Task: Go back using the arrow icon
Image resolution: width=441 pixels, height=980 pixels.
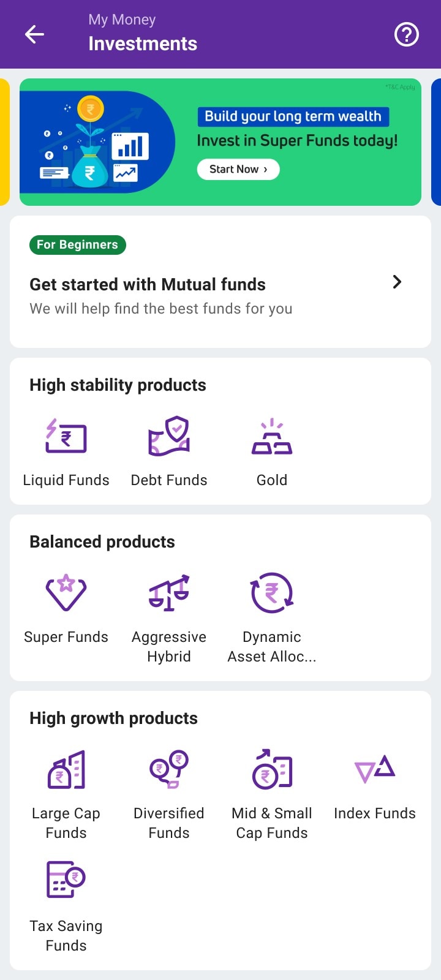Action: [34, 34]
